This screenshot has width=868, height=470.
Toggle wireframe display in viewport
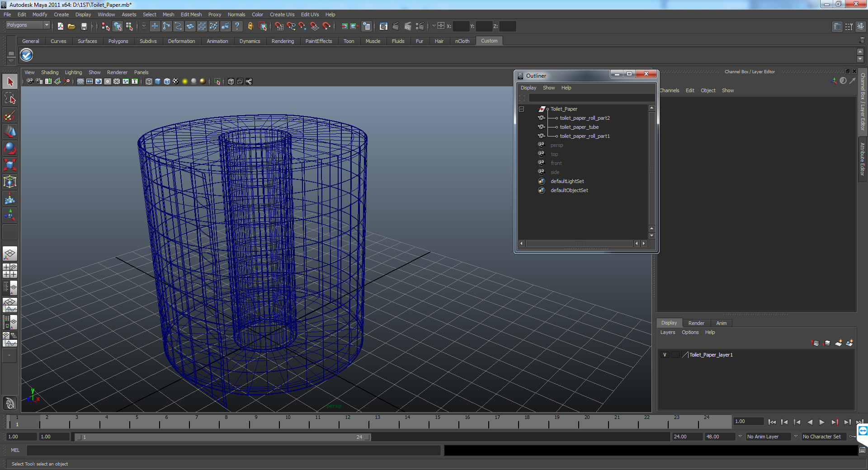coord(149,81)
